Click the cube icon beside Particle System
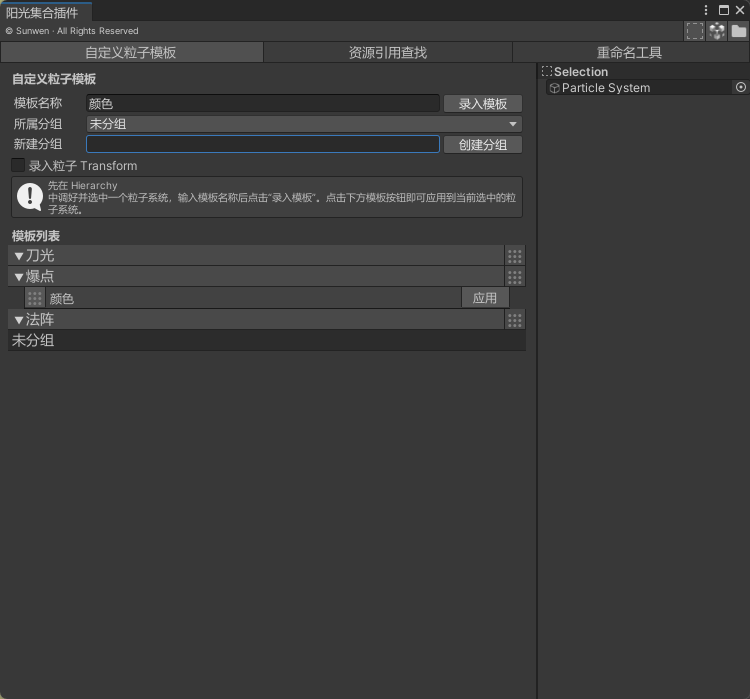The height and width of the screenshot is (699, 750). 554,88
